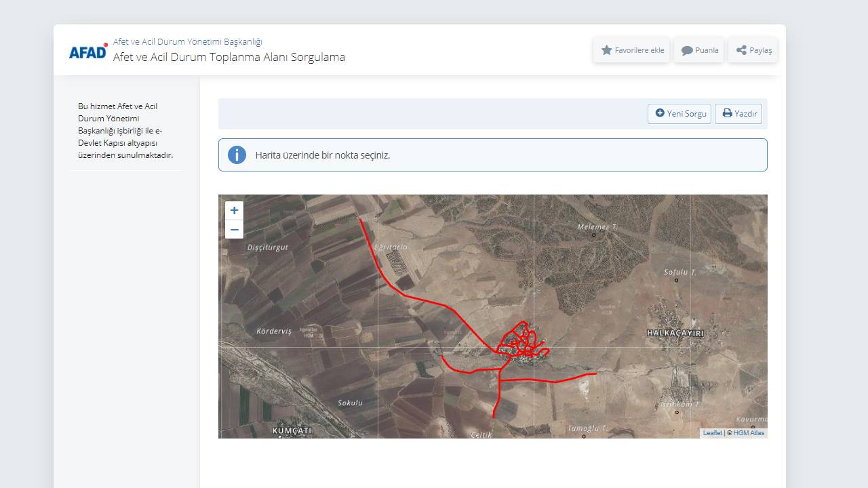This screenshot has width=868, height=488.
Task: Click the KUMÇATI label on the map
Action: pos(292,430)
